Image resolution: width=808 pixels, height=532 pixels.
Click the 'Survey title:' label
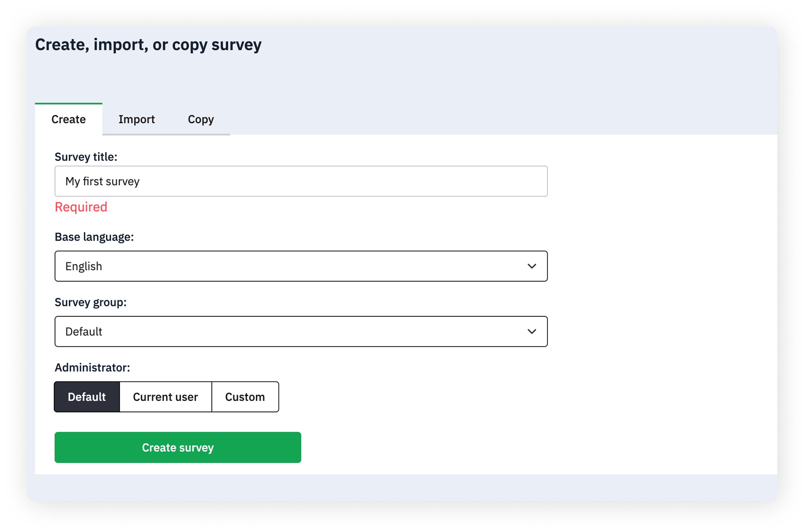tap(86, 157)
